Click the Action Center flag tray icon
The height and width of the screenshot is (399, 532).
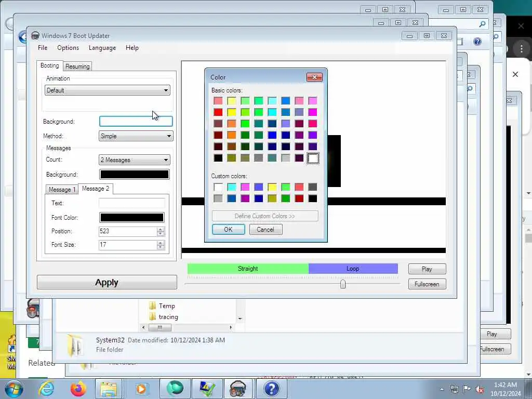(467, 389)
